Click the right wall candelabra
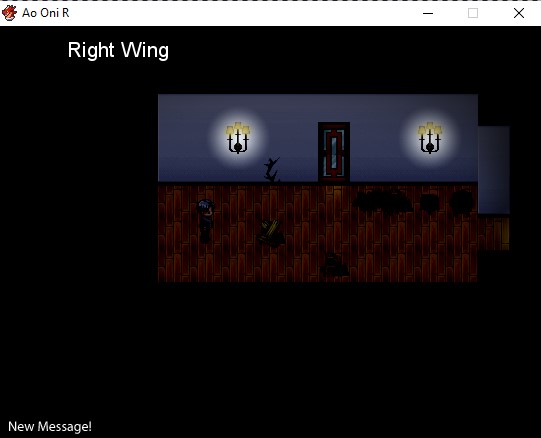This screenshot has height=438, width=541. point(430,138)
